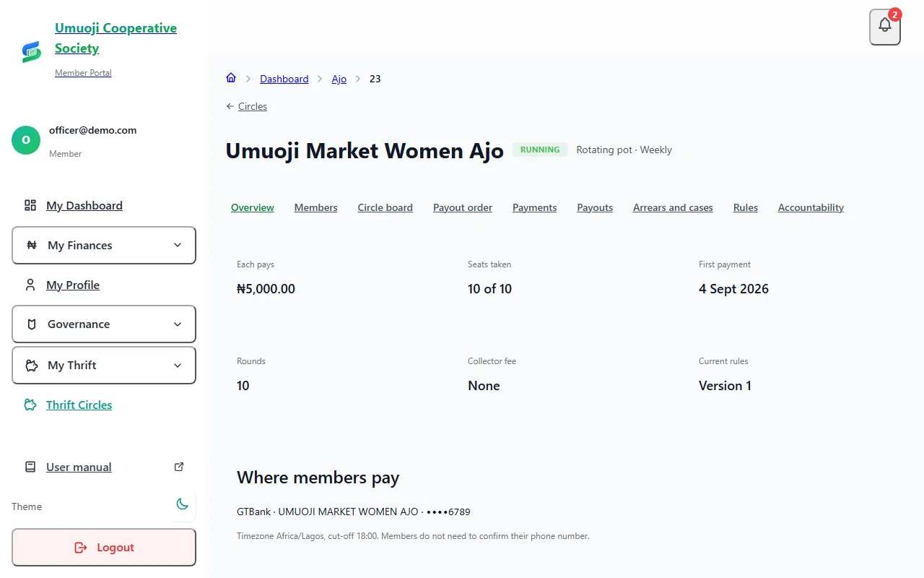
Task: Open the notifications bell
Action: (x=885, y=27)
